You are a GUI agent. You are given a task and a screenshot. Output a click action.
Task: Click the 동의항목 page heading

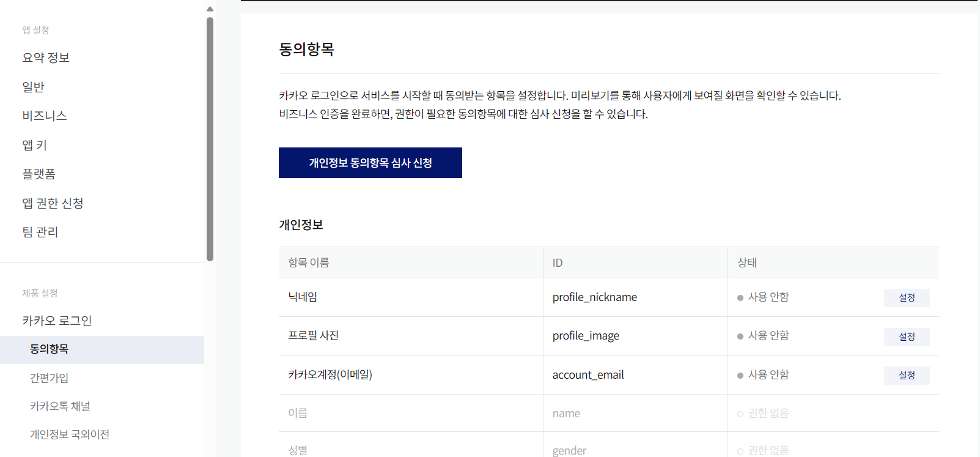[306, 49]
